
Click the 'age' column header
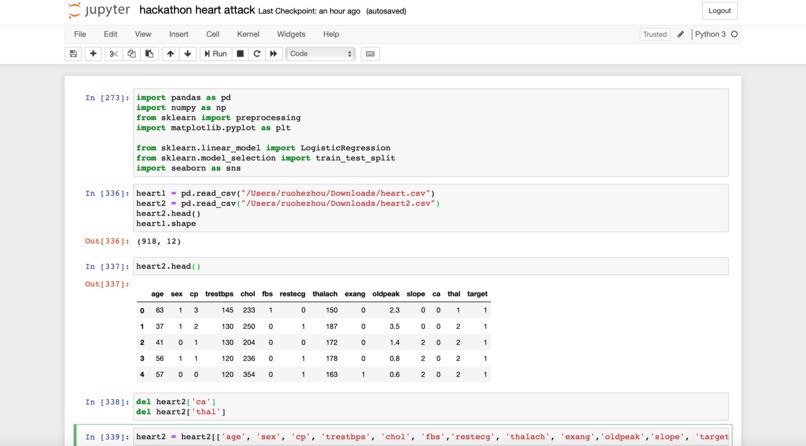(157, 294)
